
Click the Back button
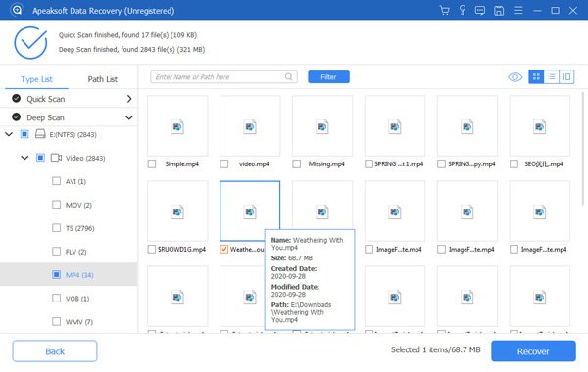[55, 351]
